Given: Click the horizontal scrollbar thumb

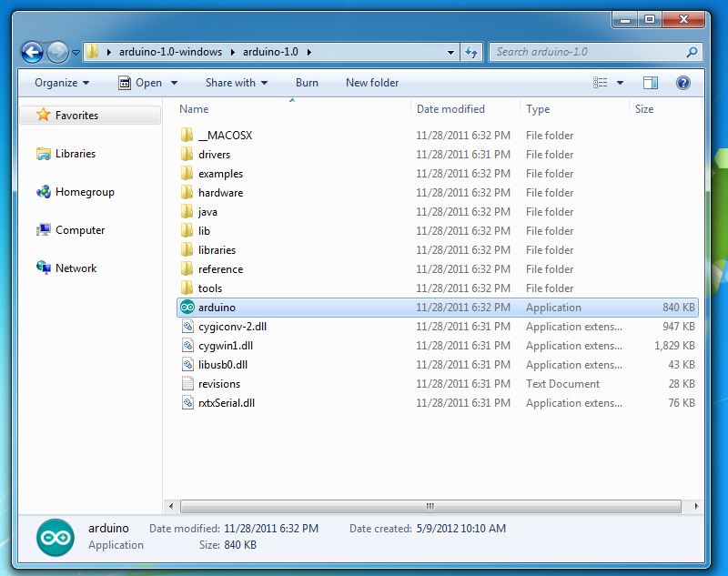Looking at the screenshot, I should 430,506.
